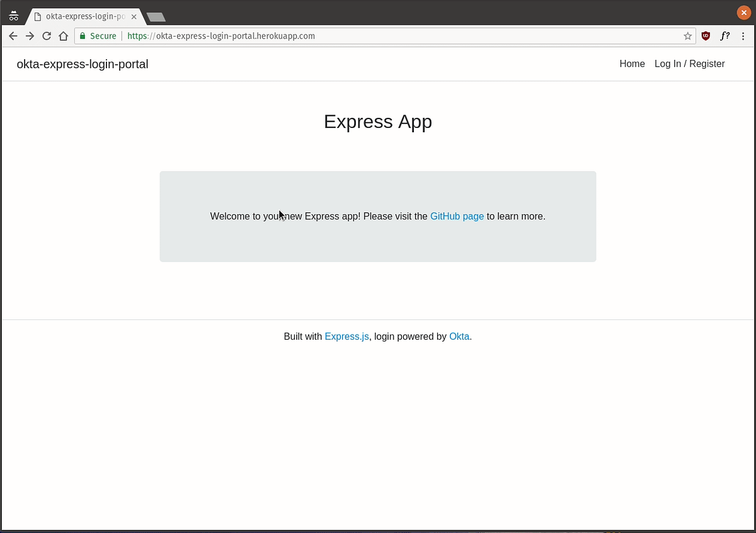This screenshot has width=756, height=533.
Task: View site security via the Secure padlock
Action: click(82, 36)
